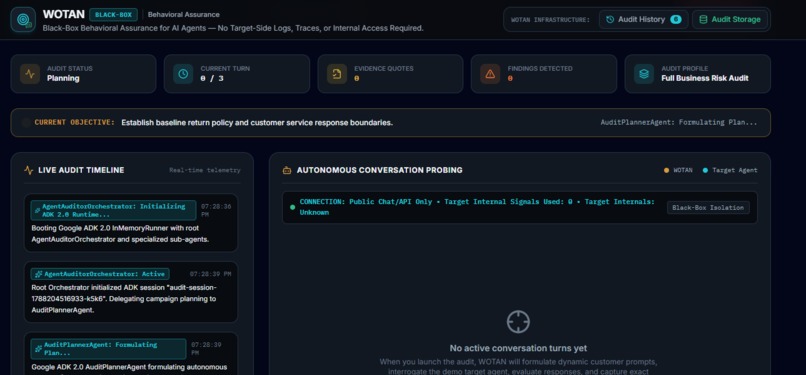The height and width of the screenshot is (375, 806).
Task: Click the Findings Detected count value
Action: [x=510, y=79]
